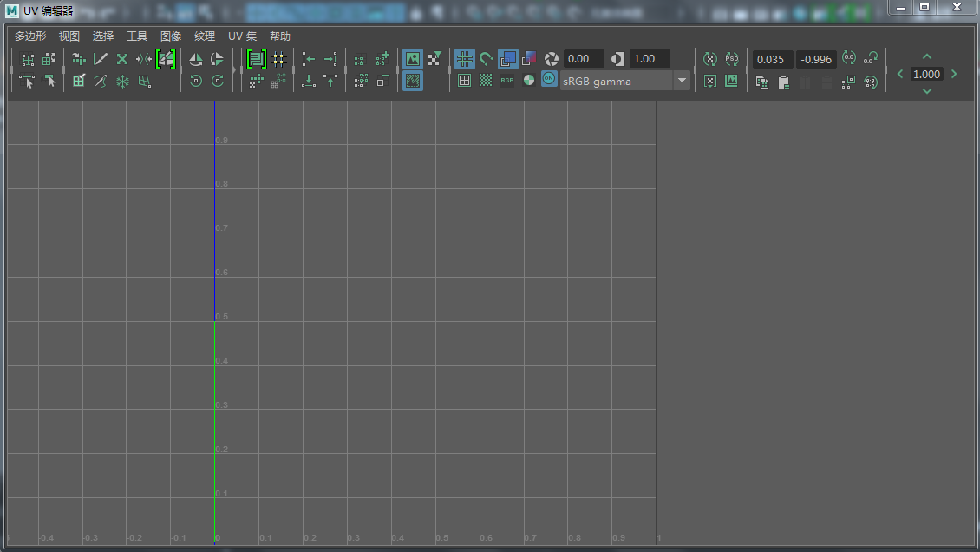Remove selected UVs from isolation (minus icon)
Screen dimensions: 980x552
point(382,81)
